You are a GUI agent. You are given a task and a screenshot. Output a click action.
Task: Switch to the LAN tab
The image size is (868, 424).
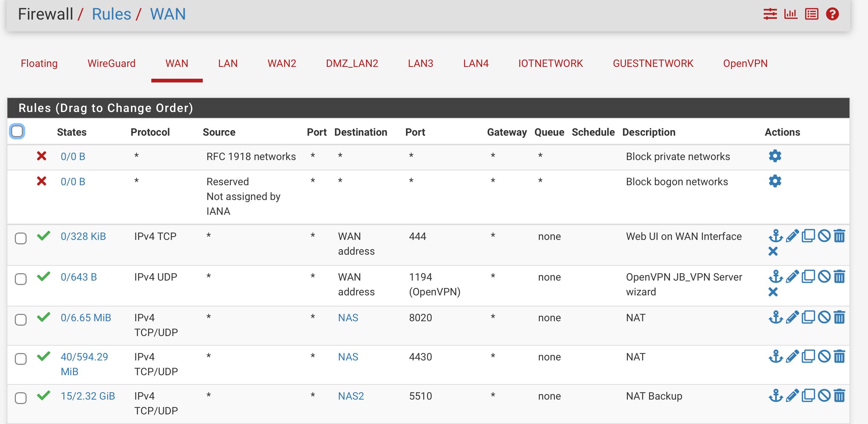[228, 64]
